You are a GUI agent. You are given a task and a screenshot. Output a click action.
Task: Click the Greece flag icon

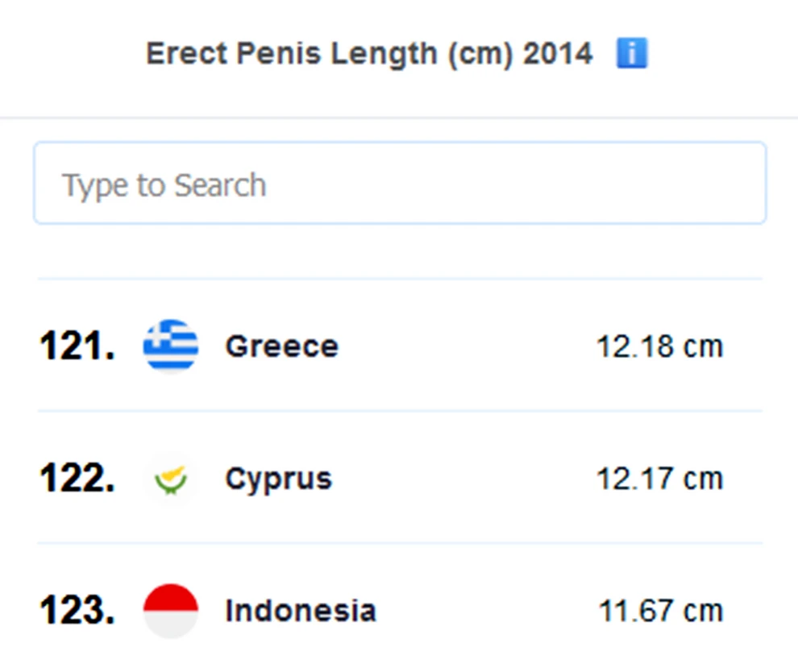[x=171, y=346]
